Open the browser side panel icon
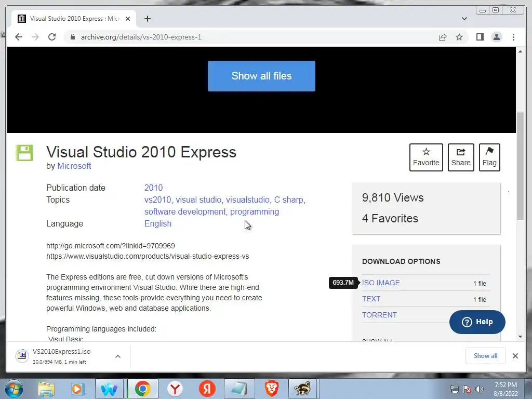 point(480,37)
